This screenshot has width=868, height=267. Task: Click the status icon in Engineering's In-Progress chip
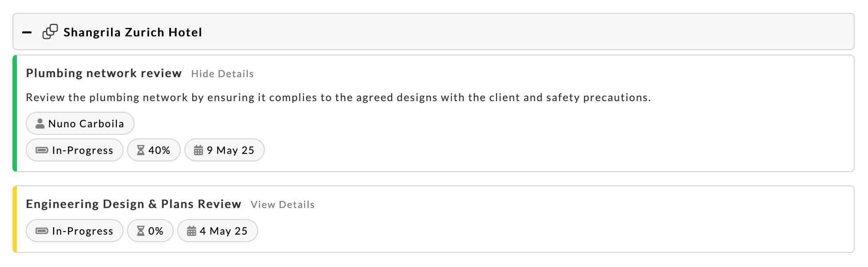[42, 231]
